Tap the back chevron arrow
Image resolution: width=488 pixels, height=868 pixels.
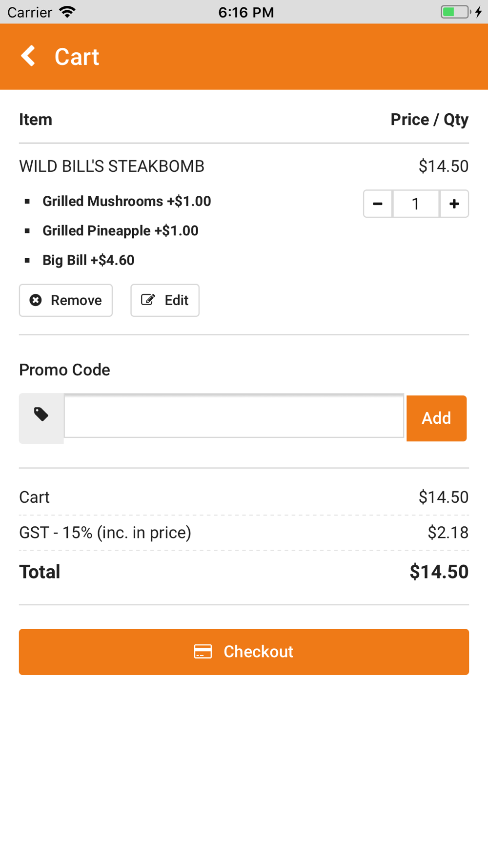(28, 56)
